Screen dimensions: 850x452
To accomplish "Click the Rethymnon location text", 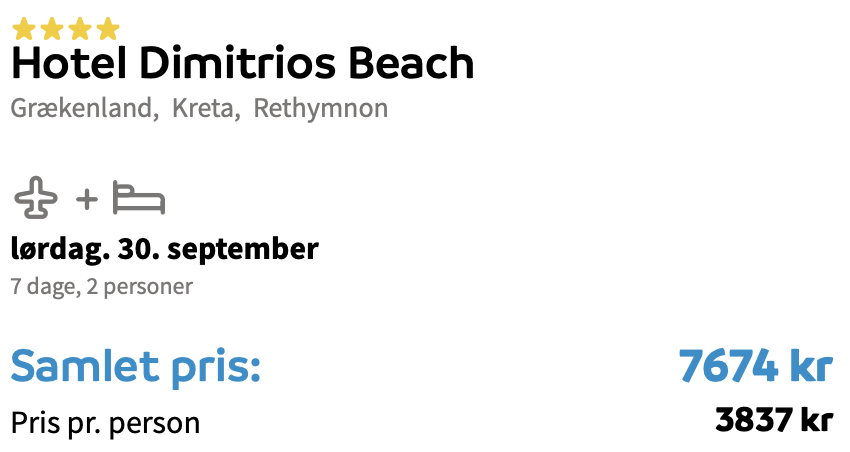I will [321, 108].
